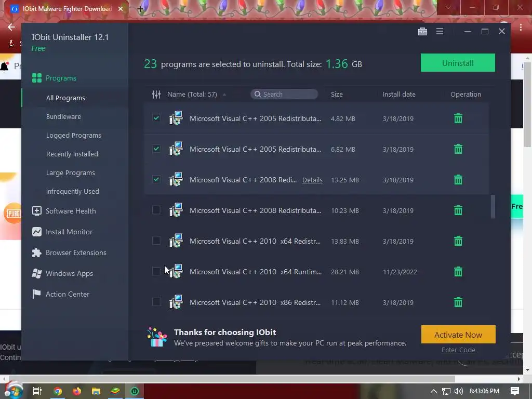Click installer icon of 6.82 MB program
Screen dimensions: 532x399
(176, 149)
